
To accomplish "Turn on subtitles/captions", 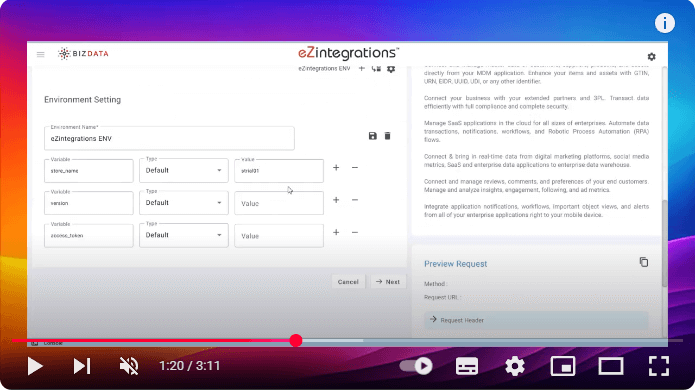I will [x=467, y=366].
